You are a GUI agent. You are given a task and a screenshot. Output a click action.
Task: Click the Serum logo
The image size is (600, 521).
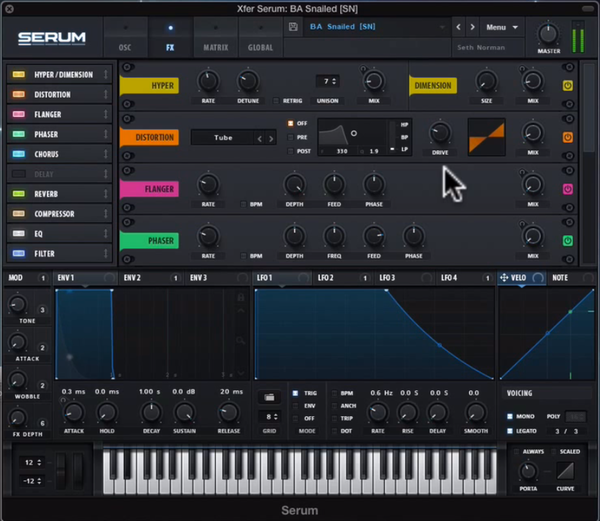(x=52, y=38)
